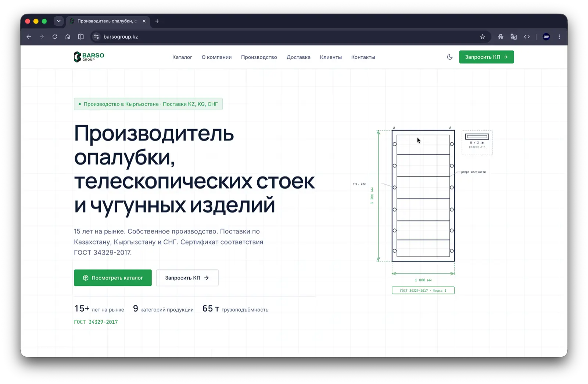Open the Производство section

coord(259,57)
